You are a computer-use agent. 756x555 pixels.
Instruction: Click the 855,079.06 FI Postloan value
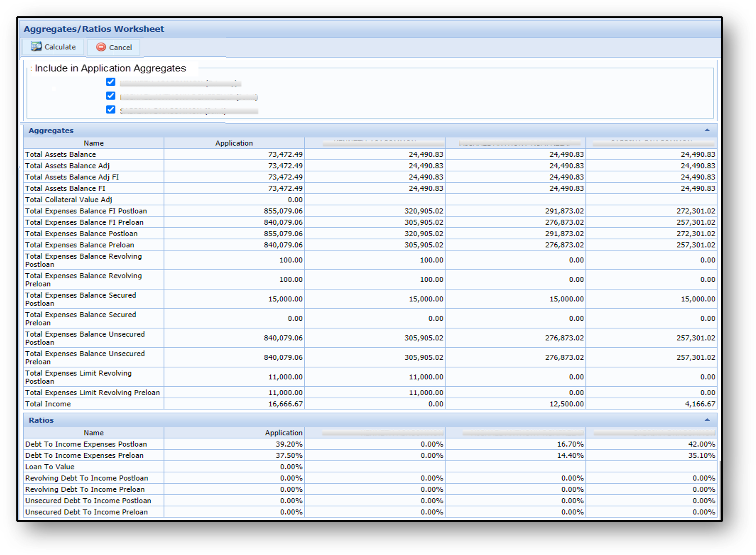pos(283,211)
